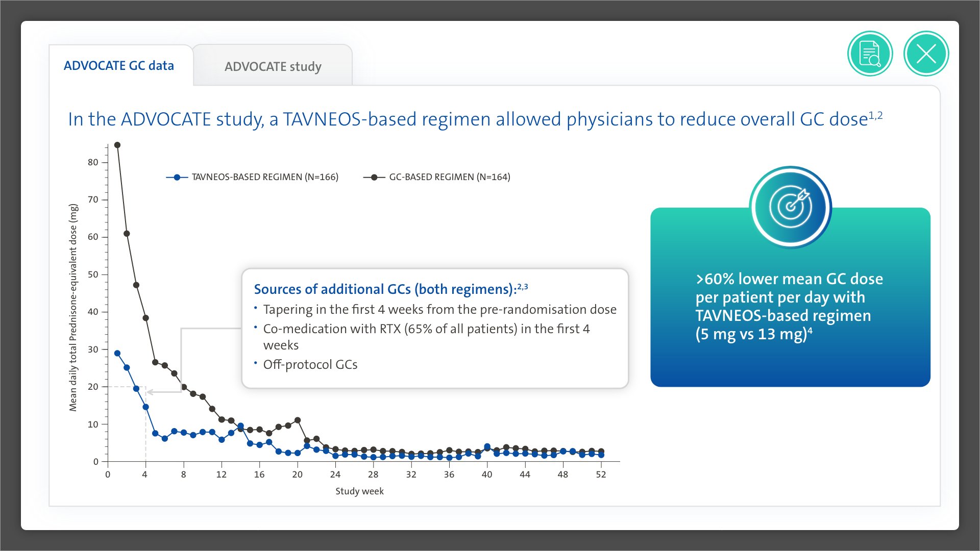Click TAVNEOS first data point near 29 mg
The width and height of the screenshot is (980, 551).
[117, 353]
